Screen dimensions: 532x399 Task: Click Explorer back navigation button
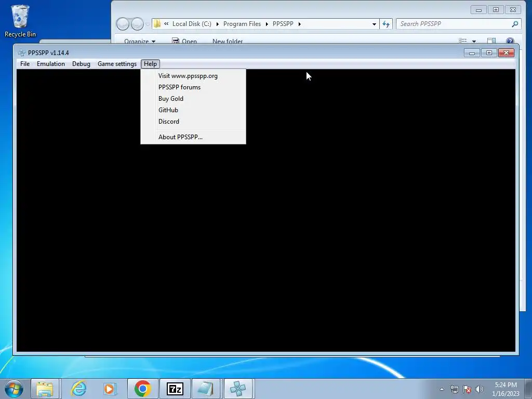pos(123,24)
